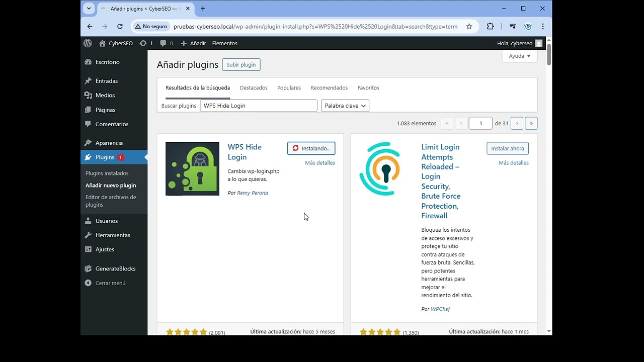Click the Buscar plugins search field
644x362 pixels.
pyautogui.click(x=259, y=106)
